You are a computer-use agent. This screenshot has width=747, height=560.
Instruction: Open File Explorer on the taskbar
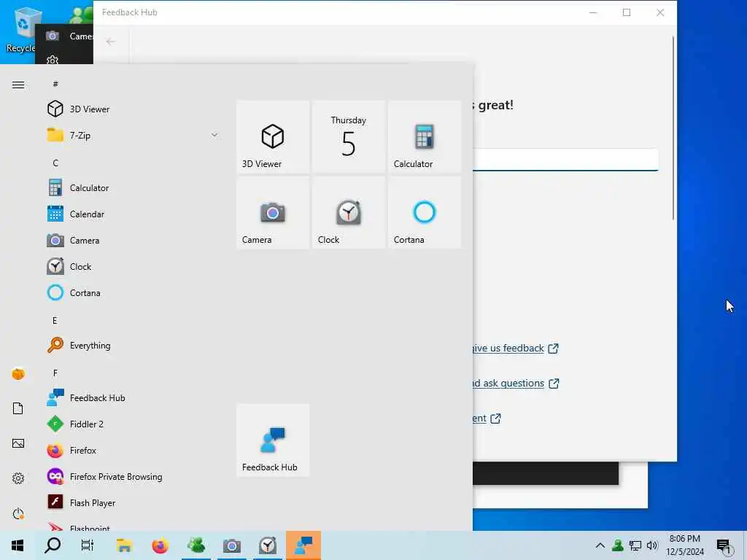[x=124, y=545]
